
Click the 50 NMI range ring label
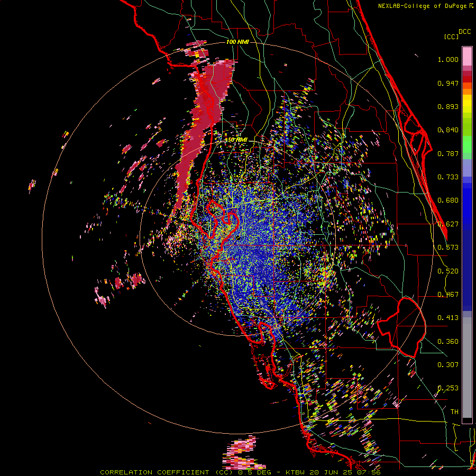coord(237,140)
